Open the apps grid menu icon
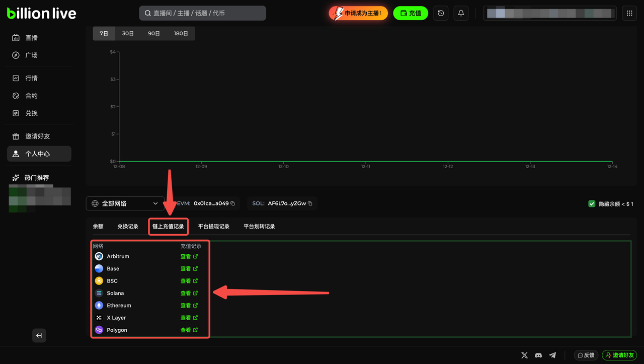The height and width of the screenshot is (364, 644). click(629, 13)
